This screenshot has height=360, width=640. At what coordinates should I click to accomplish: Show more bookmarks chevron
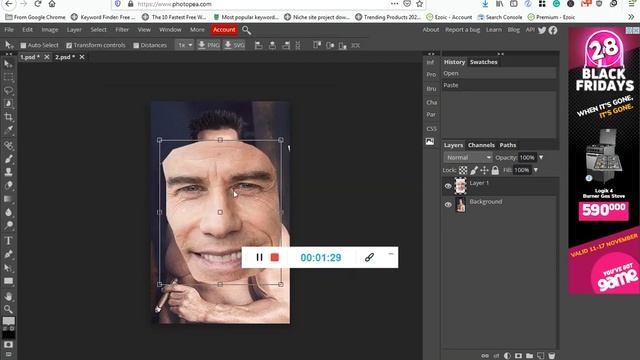631,17
